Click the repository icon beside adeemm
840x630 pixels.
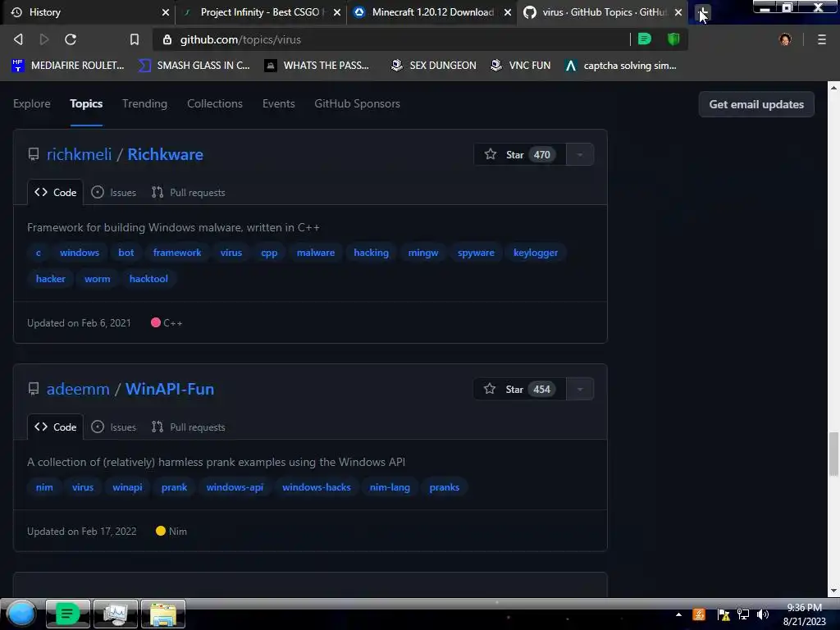[x=34, y=389]
